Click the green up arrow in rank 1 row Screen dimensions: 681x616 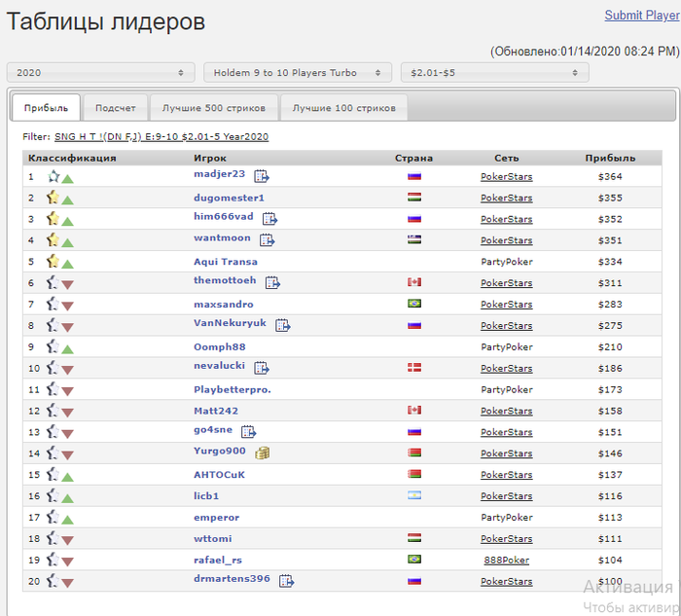67,178
